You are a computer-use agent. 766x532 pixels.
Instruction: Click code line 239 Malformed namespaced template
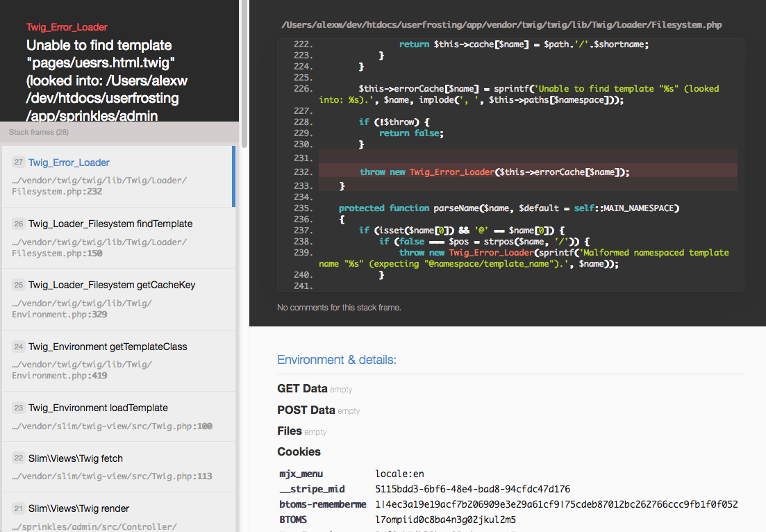pos(524,258)
